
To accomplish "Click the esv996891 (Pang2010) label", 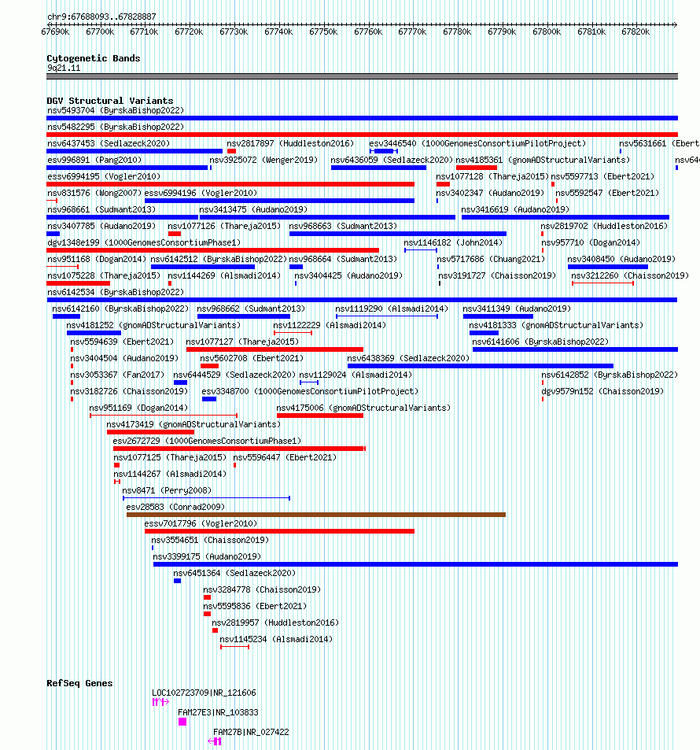I will (94, 160).
